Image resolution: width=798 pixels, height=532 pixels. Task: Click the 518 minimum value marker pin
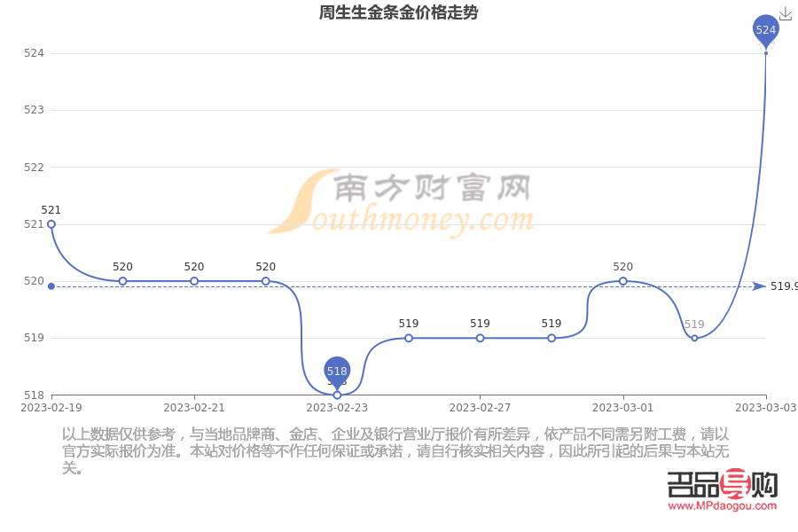(x=337, y=373)
